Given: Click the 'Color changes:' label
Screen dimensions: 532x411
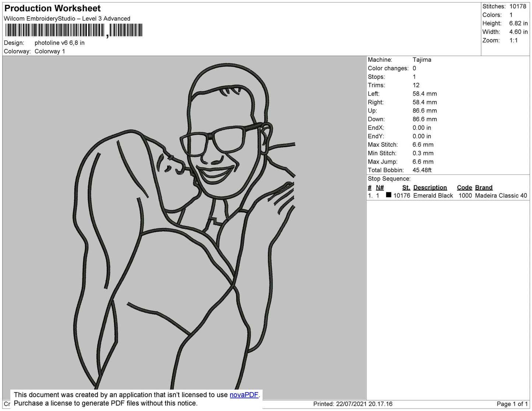Looking at the screenshot, I should coord(388,68).
